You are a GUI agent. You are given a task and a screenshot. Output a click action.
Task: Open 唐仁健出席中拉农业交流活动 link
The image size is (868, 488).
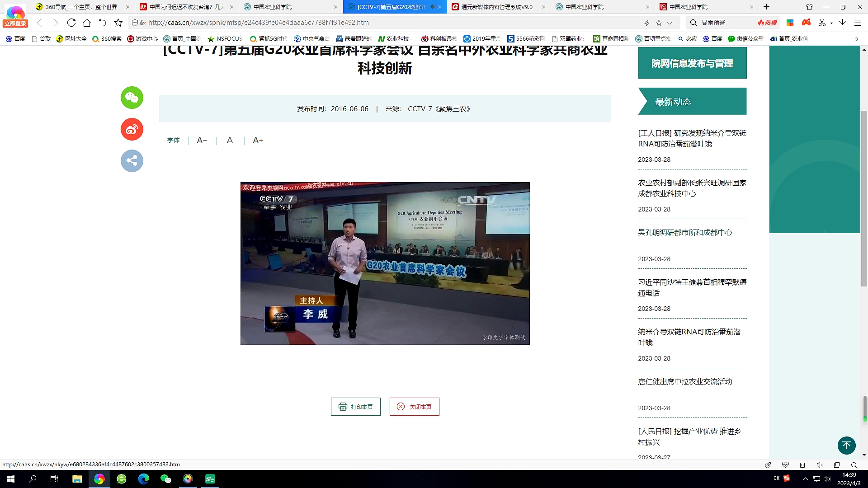pos(685,381)
